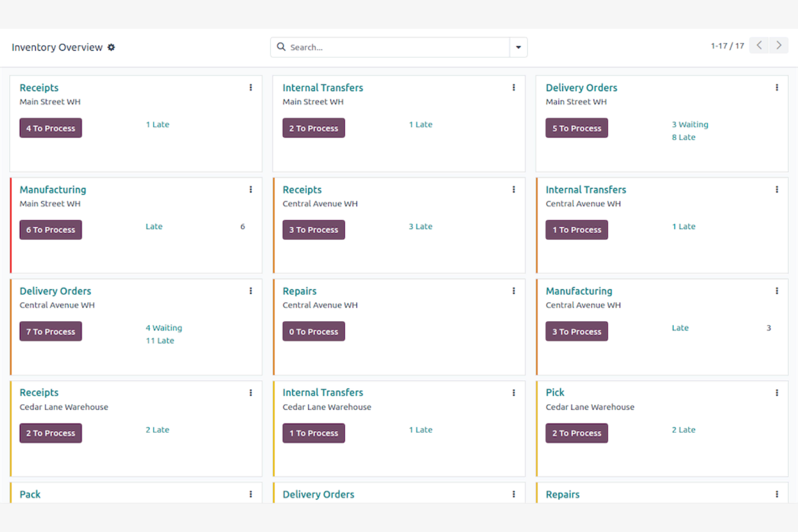
Task: Click 3 Late on Receipts Central Avenue
Action: click(421, 226)
